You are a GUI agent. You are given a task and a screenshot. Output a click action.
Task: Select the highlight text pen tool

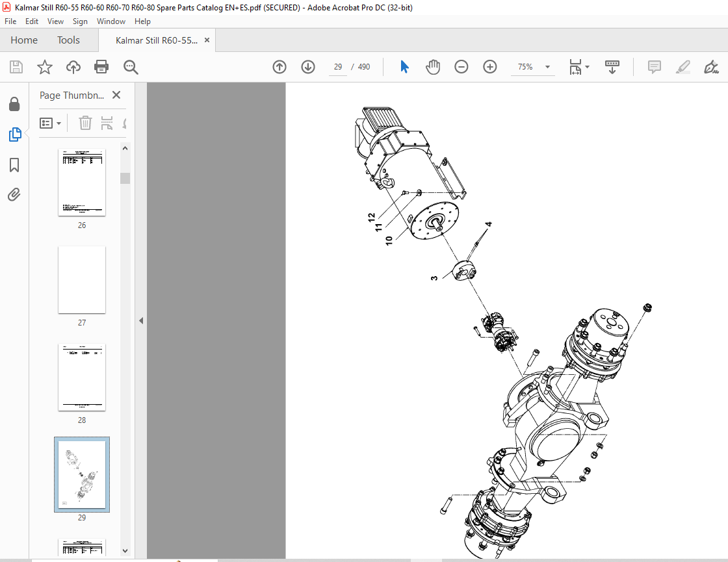(682, 67)
